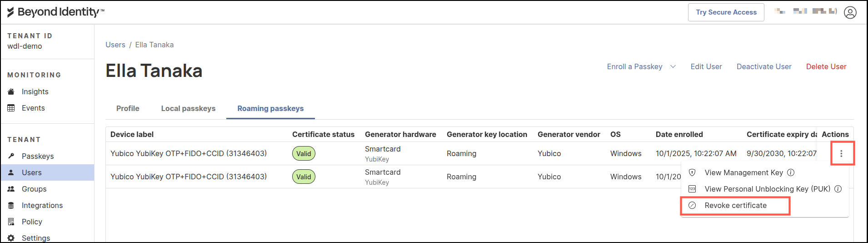
Task: Open the Passkeys sidebar item
Action: [38, 156]
